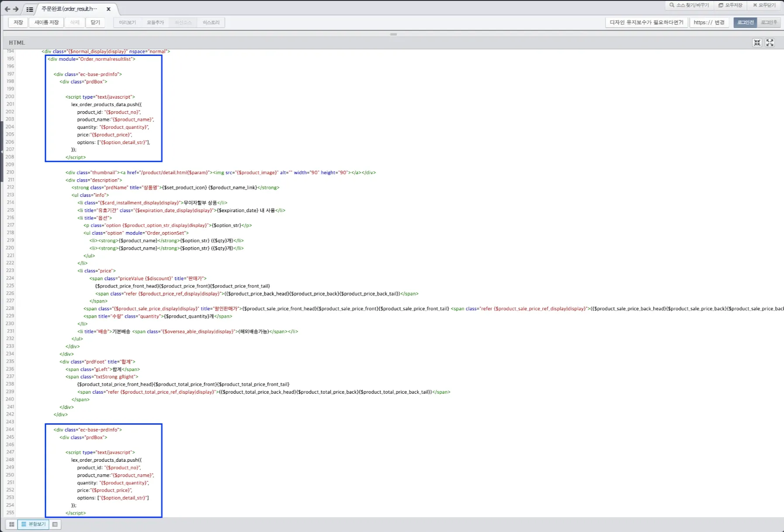Click line 201 lex_order_products_data.push
Viewport: 784px width, 532px height.
click(x=107, y=104)
